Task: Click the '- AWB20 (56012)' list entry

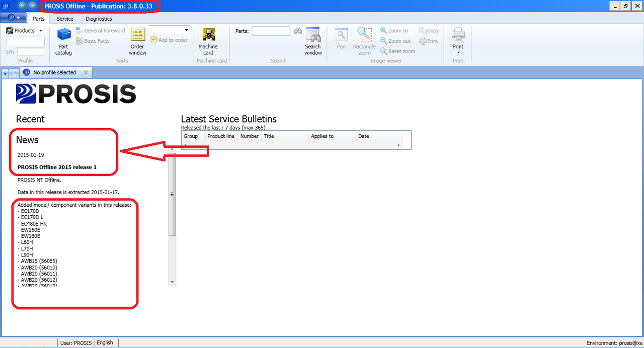Action: click(37, 280)
